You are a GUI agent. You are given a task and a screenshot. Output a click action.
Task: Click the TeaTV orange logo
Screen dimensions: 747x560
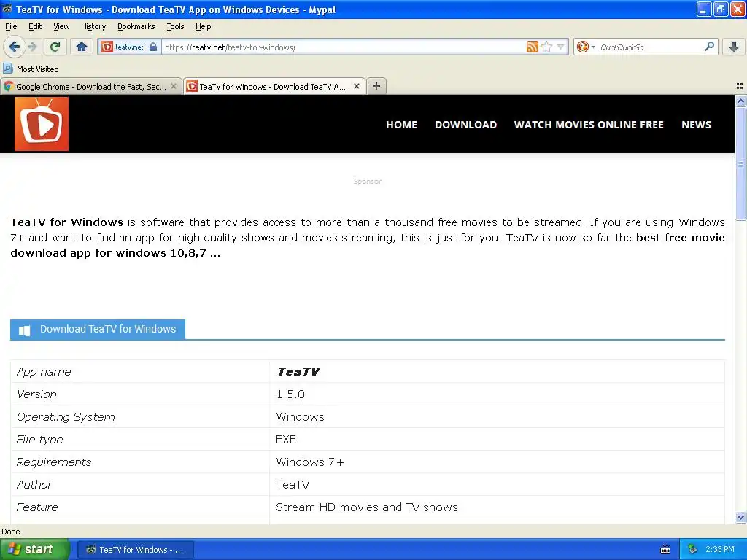pos(42,124)
